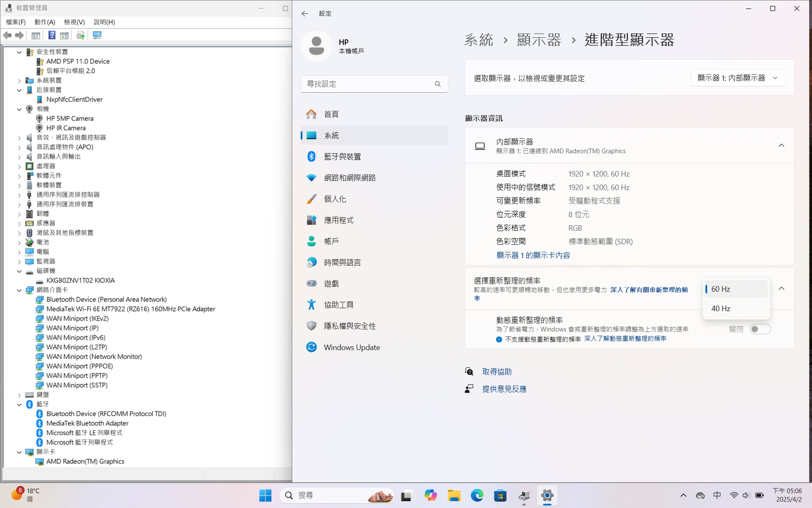Collapse the internal display info section

pyautogui.click(x=781, y=145)
